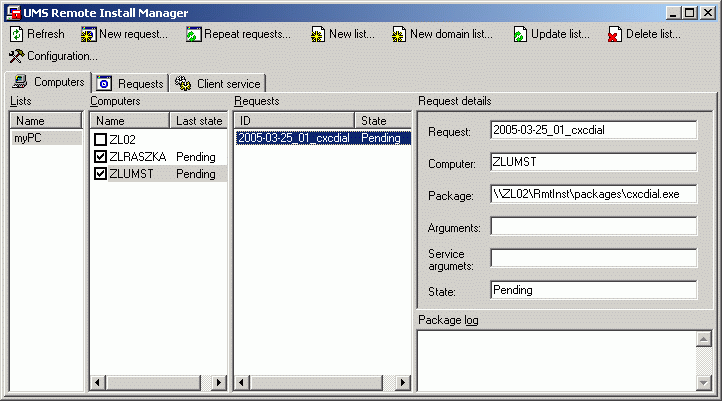
Task: Switch to the Requests tab
Action: click(x=131, y=83)
